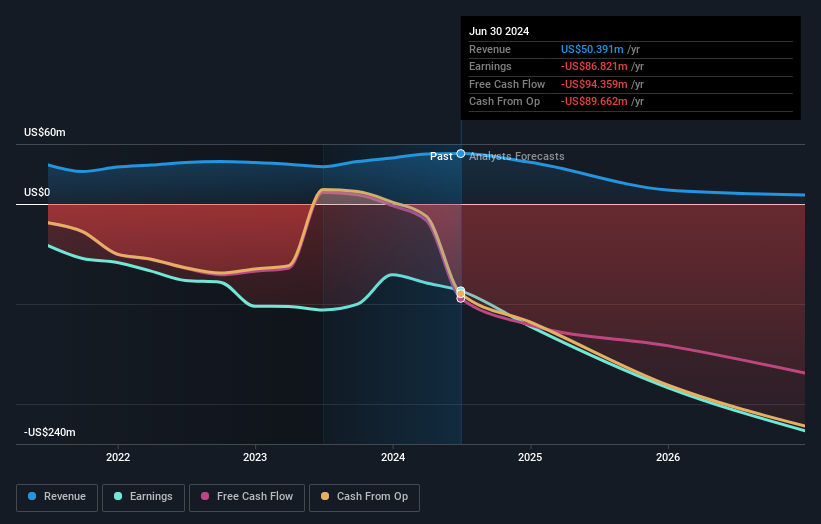Select the orange Cash From Op data point marker
This screenshot has width=821, height=524.
461,294
